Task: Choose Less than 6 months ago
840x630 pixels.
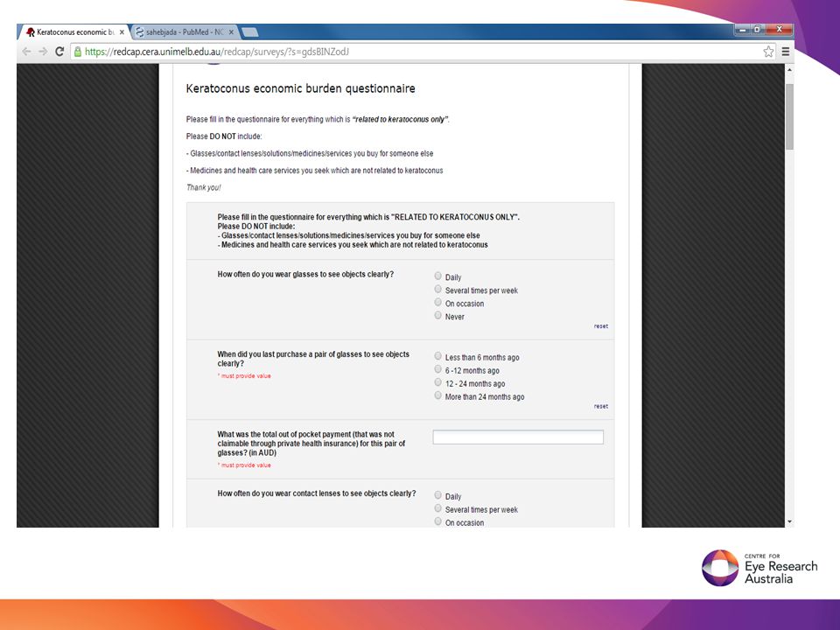Action: (x=437, y=356)
